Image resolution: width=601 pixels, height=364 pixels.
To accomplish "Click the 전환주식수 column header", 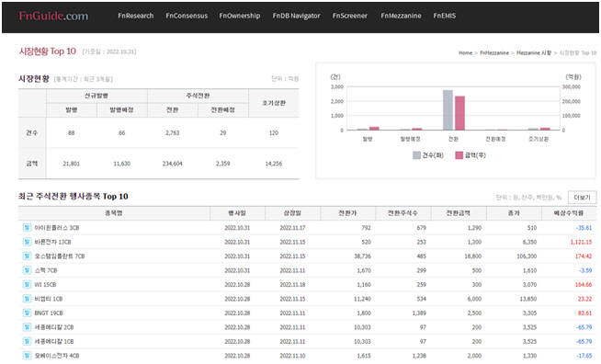I will tap(403, 213).
